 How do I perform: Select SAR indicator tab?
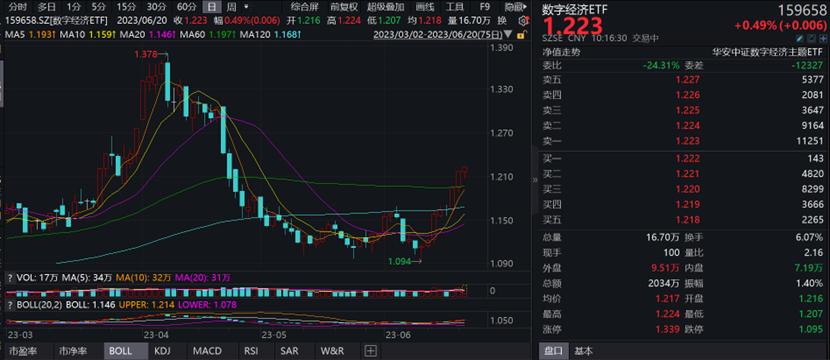pos(289,350)
